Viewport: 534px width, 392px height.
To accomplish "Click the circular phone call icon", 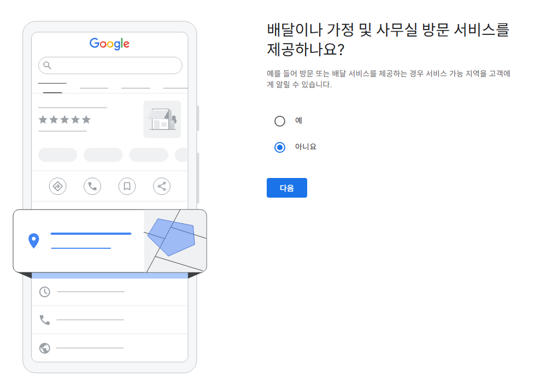I will [x=92, y=186].
